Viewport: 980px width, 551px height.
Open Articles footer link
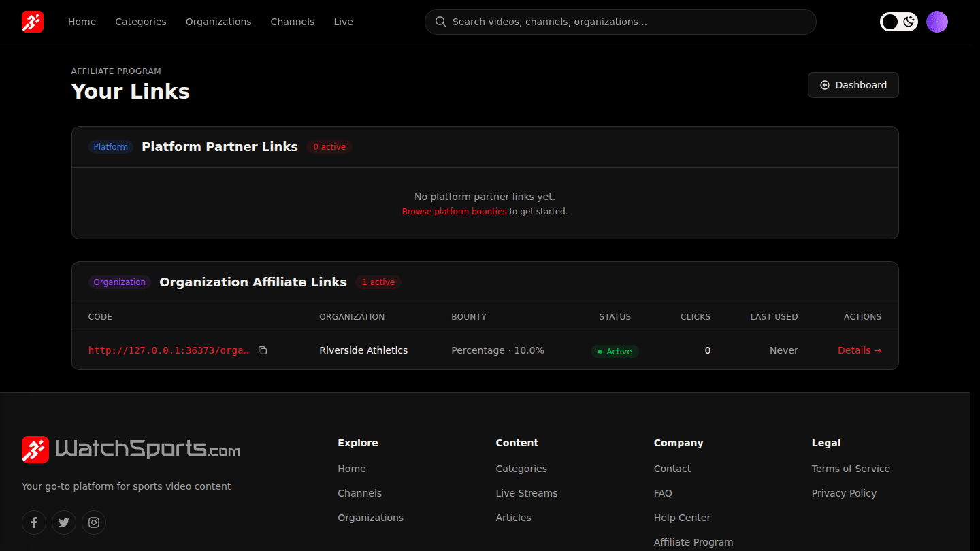pyautogui.click(x=514, y=518)
